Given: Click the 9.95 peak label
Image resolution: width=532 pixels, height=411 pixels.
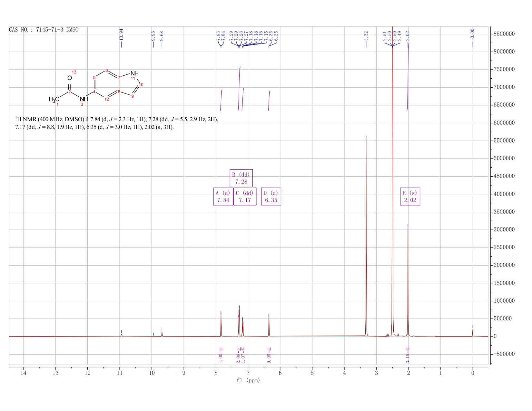Looking at the screenshot, I should pos(153,35).
